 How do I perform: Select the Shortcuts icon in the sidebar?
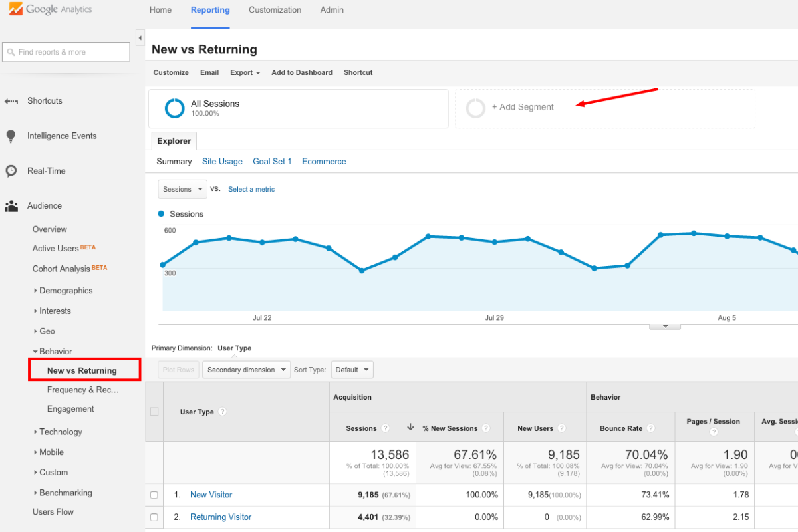tap(10, 100)
